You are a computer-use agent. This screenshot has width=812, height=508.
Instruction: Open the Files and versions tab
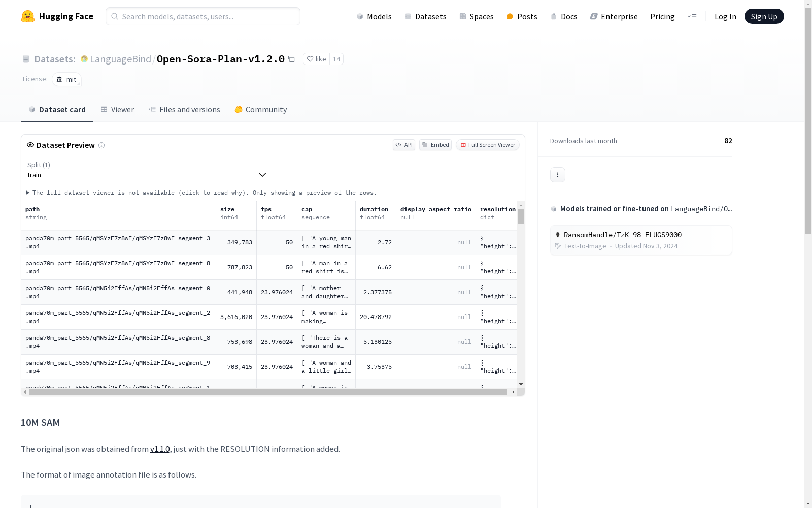click(184, 110)
